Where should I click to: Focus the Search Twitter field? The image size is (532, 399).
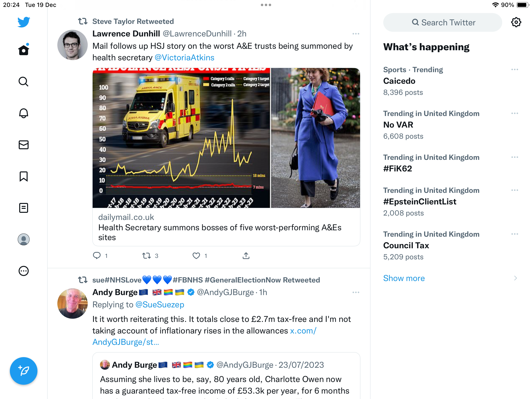pyautogui.click(x=443, y=22)
